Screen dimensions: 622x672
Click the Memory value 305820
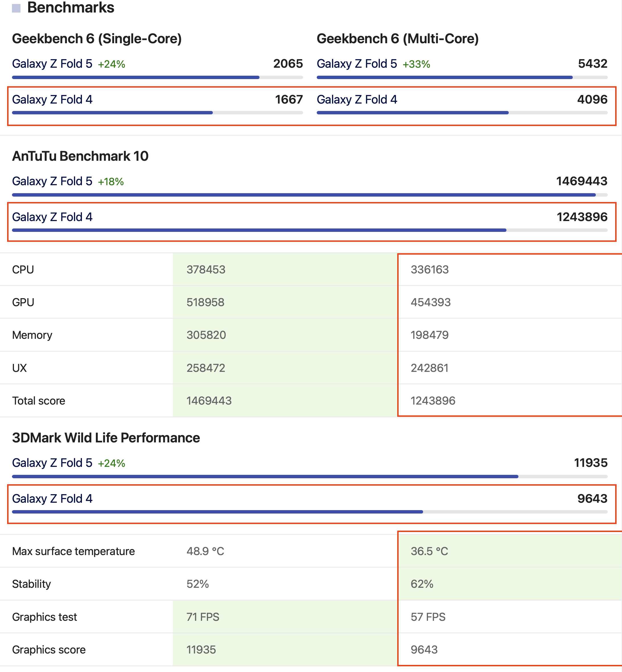(206, 335)
